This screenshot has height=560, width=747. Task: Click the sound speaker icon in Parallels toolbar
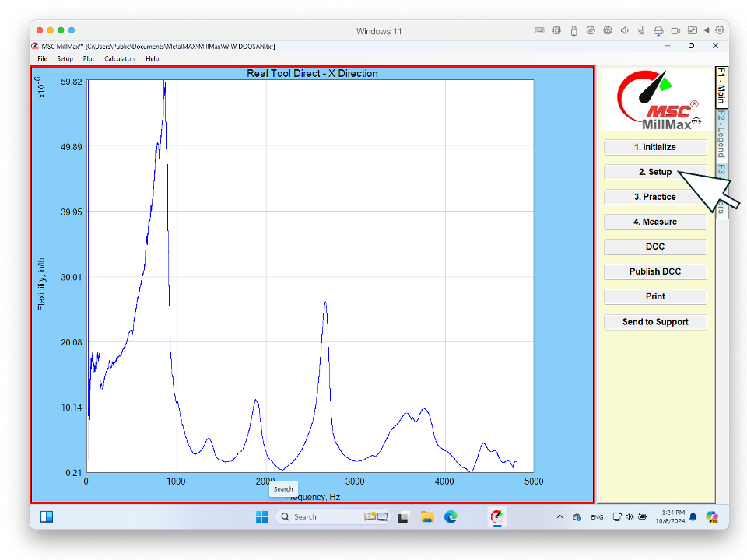click(x=625, y=30)
